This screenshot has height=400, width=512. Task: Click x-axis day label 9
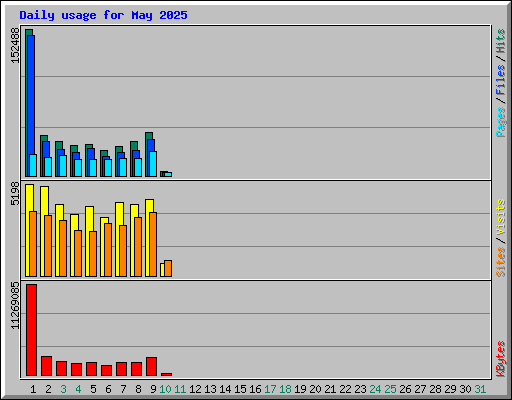click(x=153, y=389)
